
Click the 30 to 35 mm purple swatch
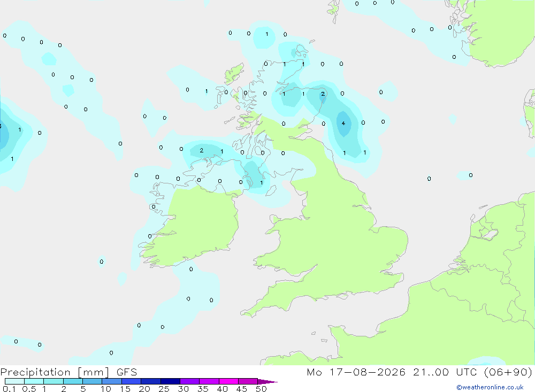click(190, 381)
